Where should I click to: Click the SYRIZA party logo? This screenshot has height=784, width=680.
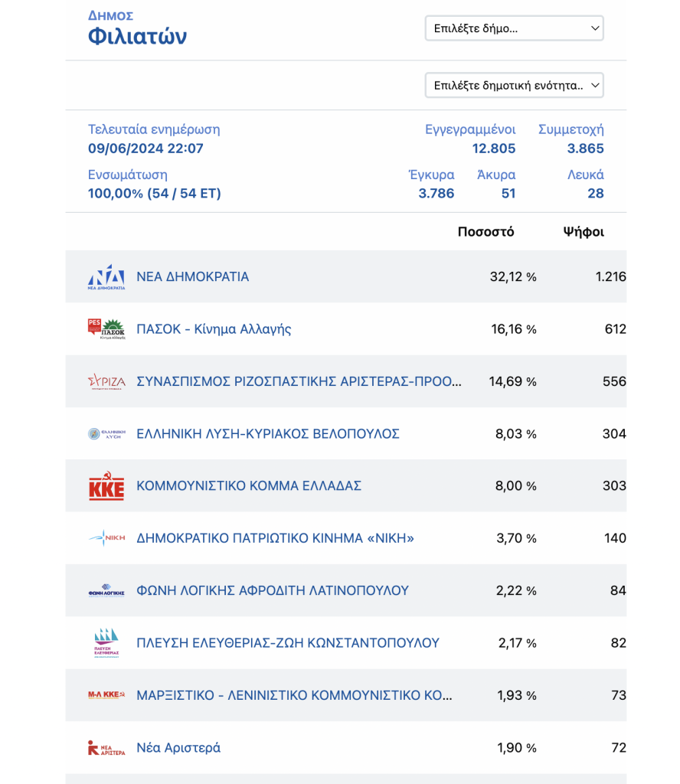point(106,381)
